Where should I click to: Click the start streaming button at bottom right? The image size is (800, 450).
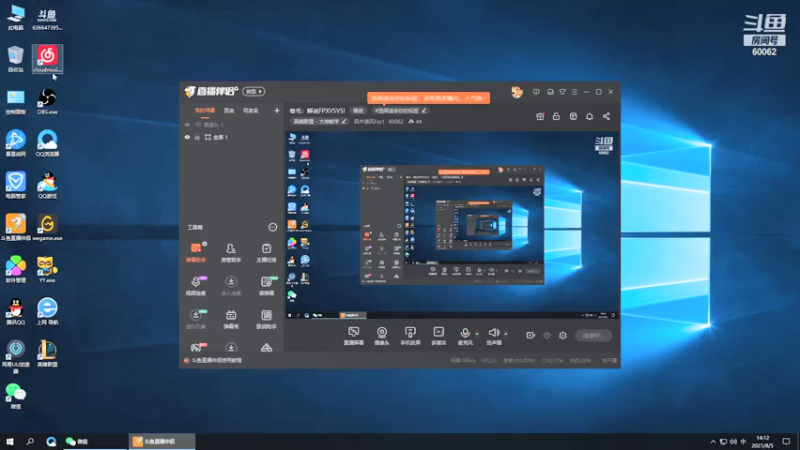coord(593,336)
